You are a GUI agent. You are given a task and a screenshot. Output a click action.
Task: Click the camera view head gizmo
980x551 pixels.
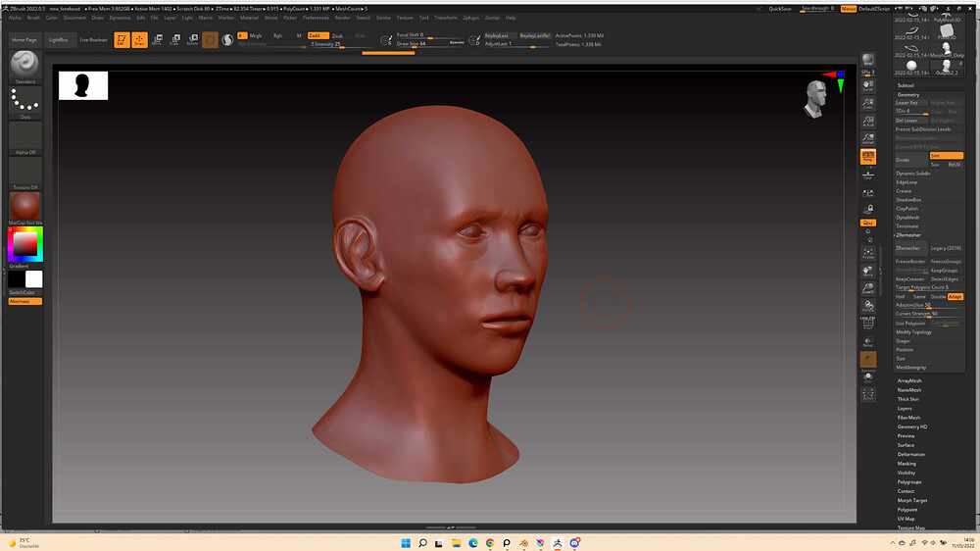tap(815, 99)
